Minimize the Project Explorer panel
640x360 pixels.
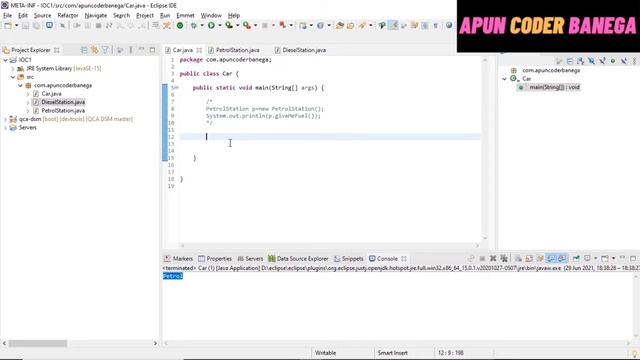click(141, 50)
